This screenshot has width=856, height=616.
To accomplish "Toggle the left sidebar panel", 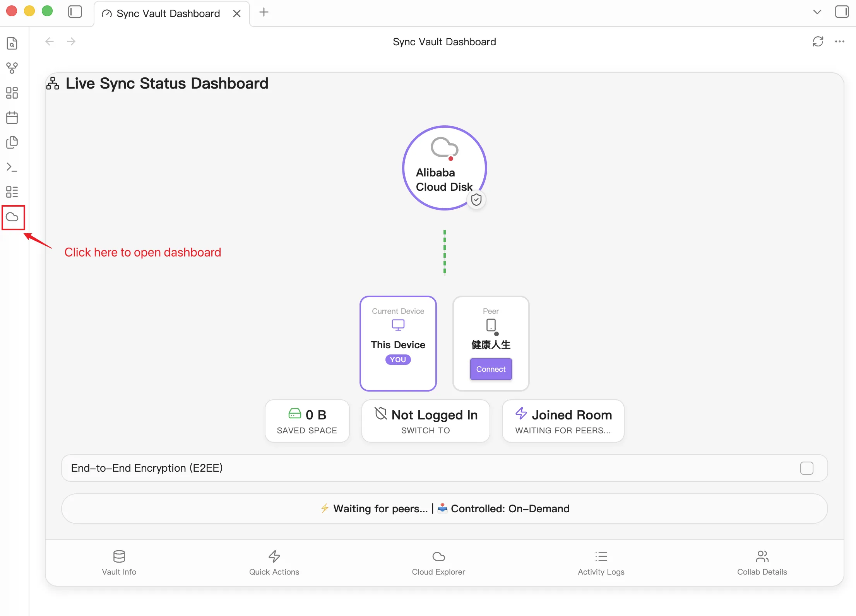I will [x=75, y=12].
